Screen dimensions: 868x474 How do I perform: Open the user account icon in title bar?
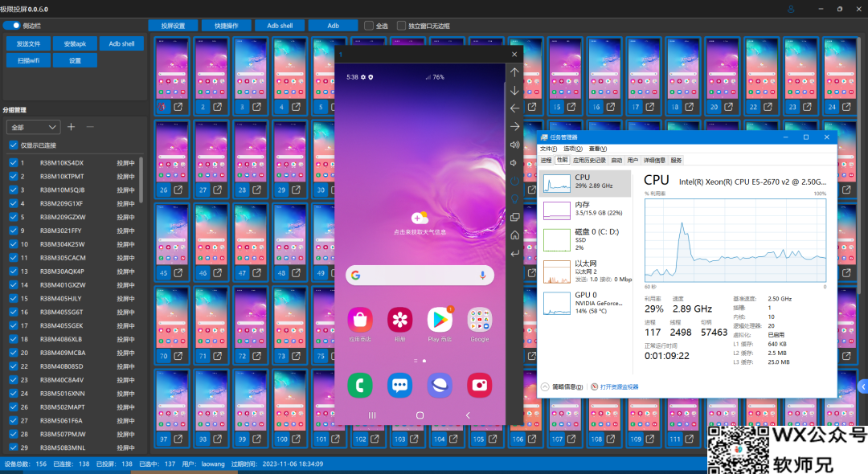click(x=791, y=9)
